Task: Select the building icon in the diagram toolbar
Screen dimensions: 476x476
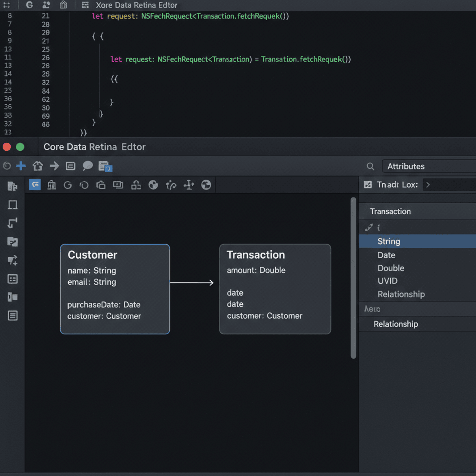Action: [52, 185]
